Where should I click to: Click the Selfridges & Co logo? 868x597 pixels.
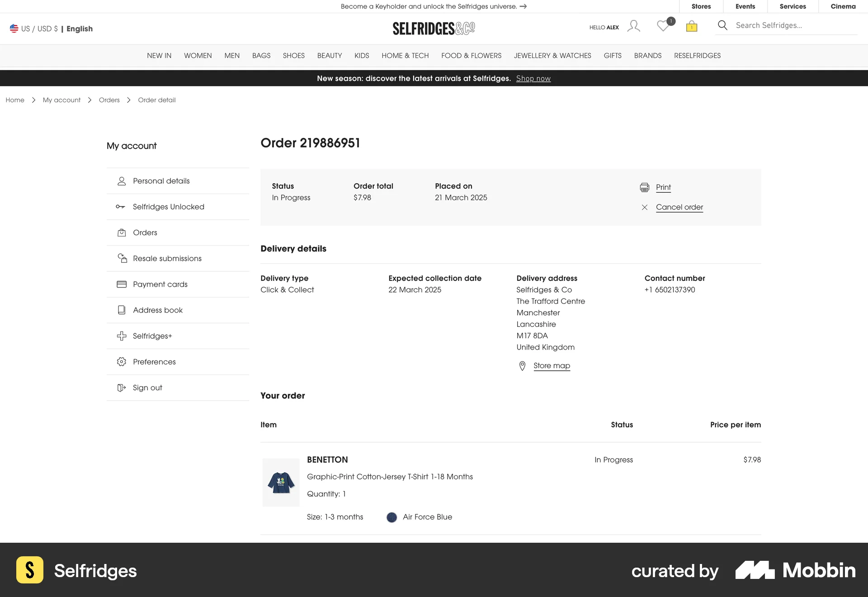click(x=434, y=28)
